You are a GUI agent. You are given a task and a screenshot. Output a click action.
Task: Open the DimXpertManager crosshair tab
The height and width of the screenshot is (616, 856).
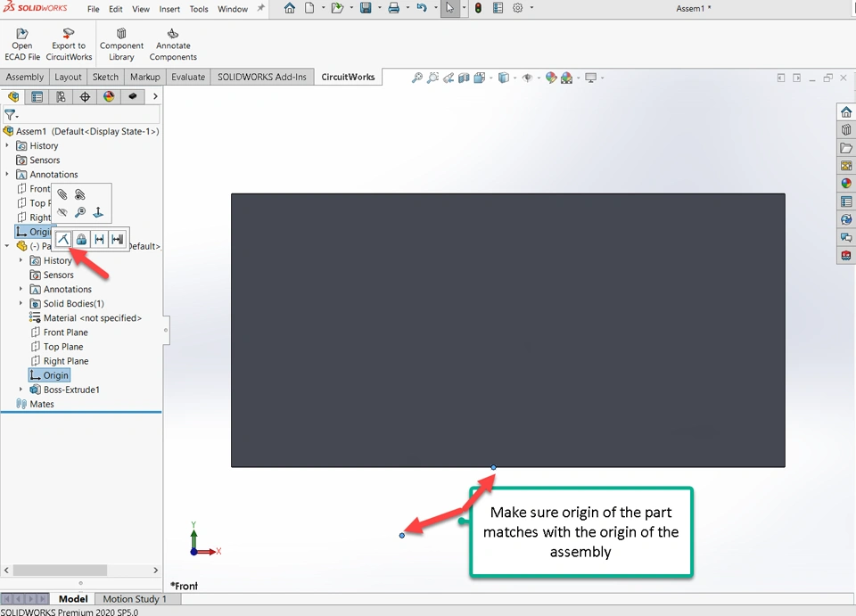pos(85,97)
